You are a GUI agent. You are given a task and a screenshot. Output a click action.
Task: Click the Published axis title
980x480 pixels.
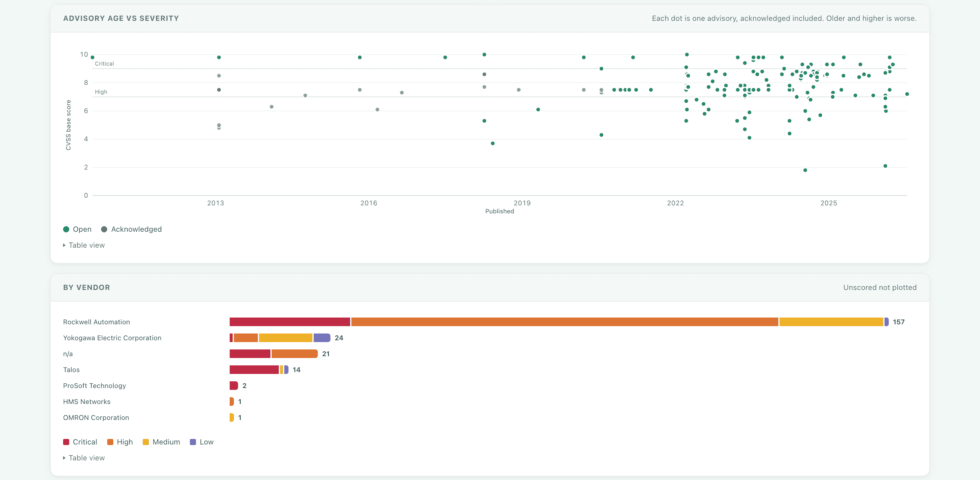tap(499, 211)
